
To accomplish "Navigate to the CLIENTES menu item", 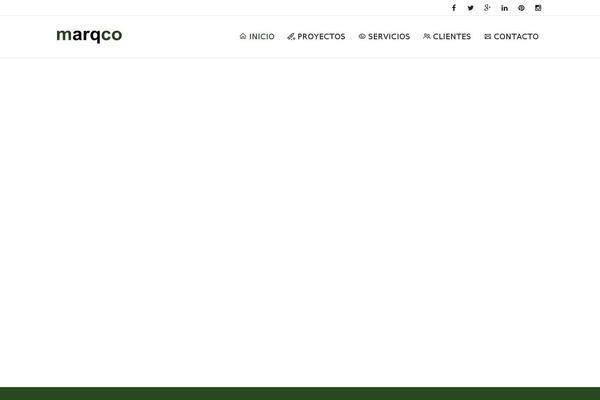I will pos(447,36).
